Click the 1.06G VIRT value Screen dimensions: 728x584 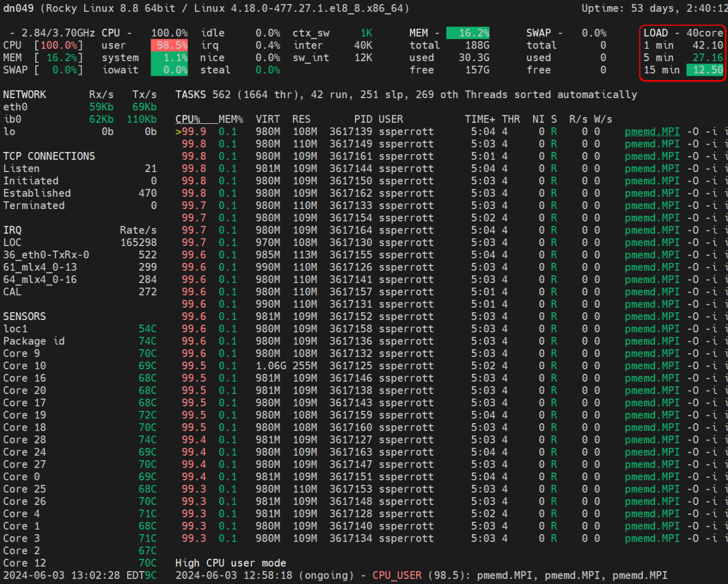point(270,366)
